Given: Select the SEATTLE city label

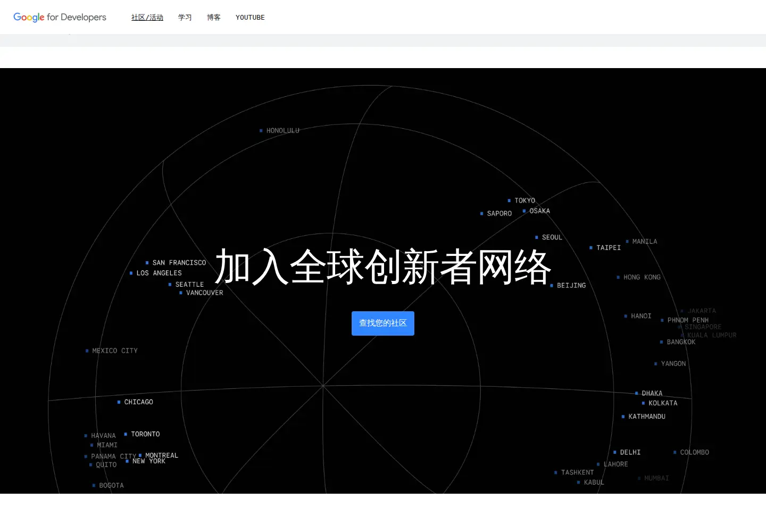Looking at the screenshot, I should pos(190,285).
